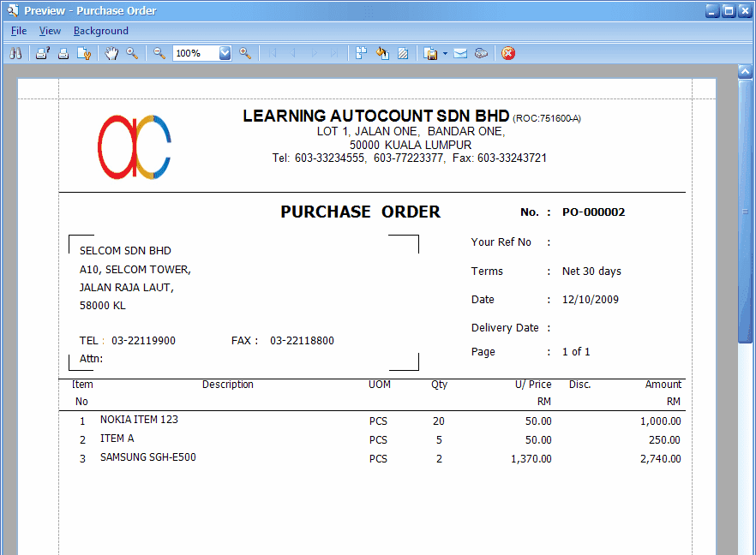Viewport: 756px width, 555px height.
Task: Open the zoom percentage dropdown arrow
Action: coord(225,53)
